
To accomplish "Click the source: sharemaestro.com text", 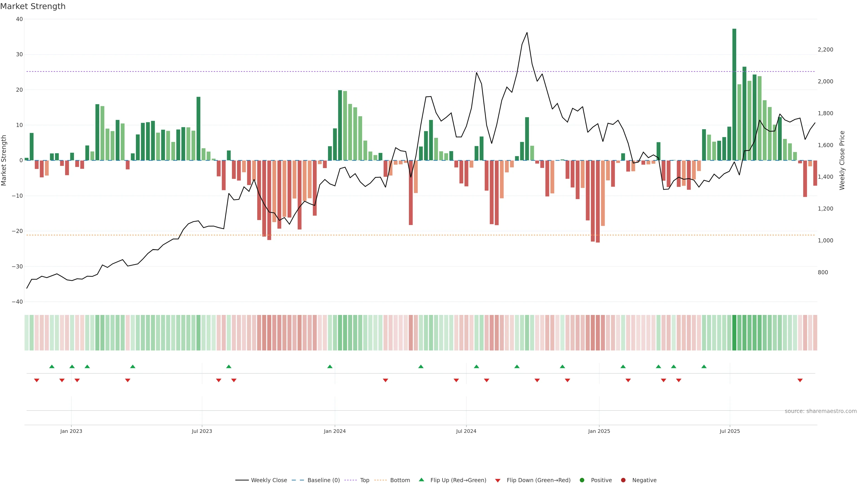I will coord(821,411).
